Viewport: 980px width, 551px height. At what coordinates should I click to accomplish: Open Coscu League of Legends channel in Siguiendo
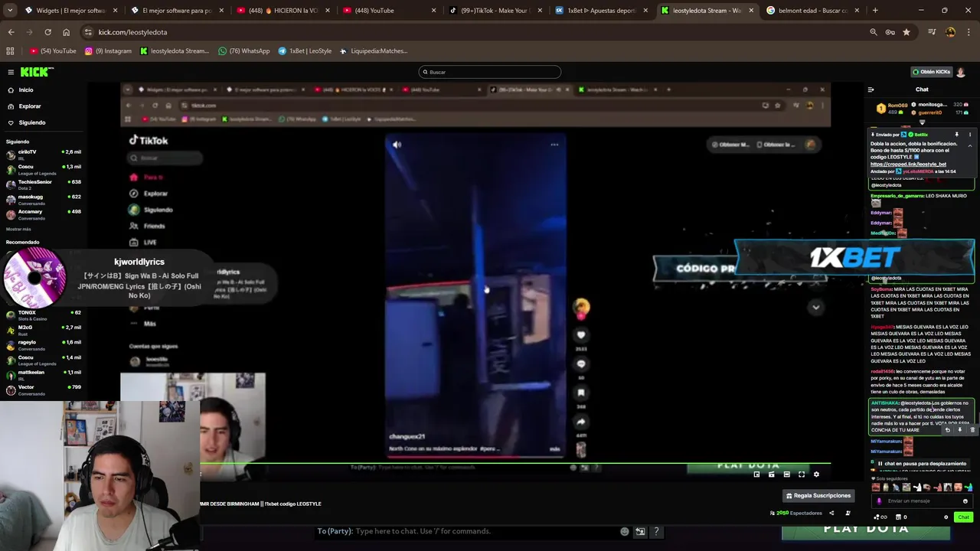[44, 168]
